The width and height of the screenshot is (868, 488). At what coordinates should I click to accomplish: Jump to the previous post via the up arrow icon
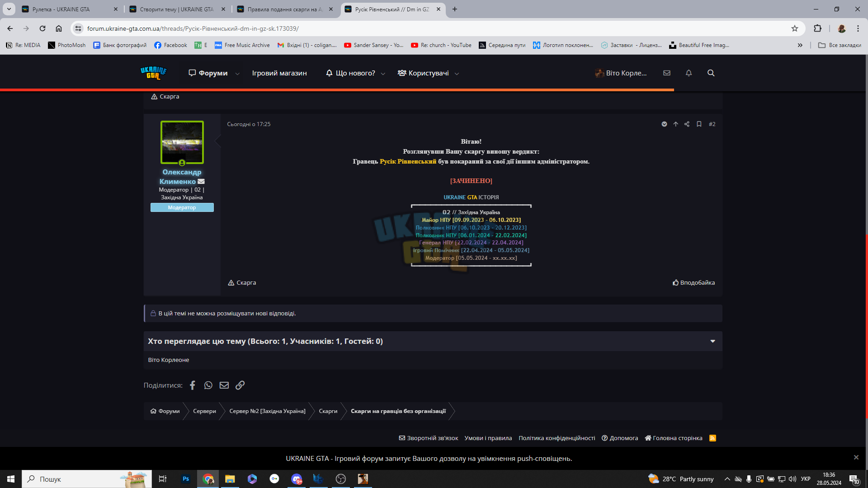coord(676,124)
